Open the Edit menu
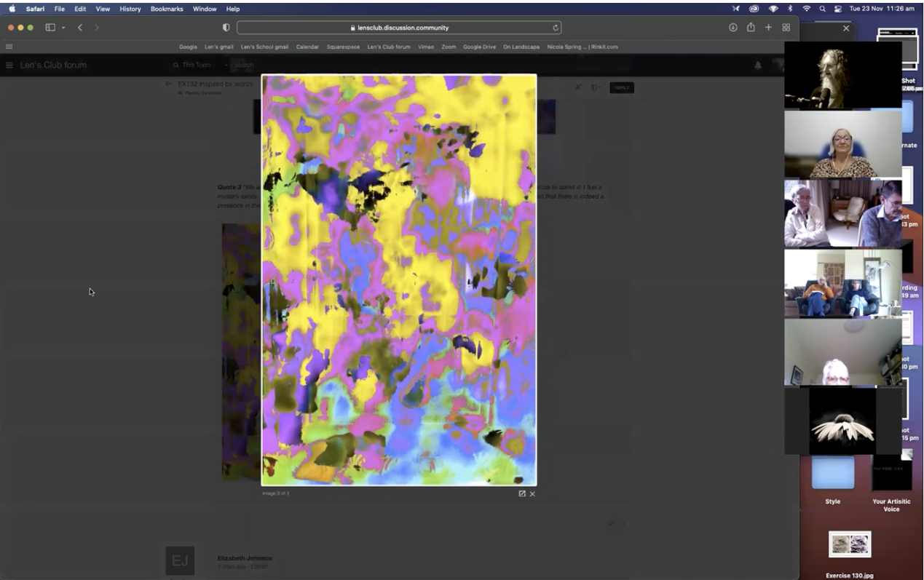The width and height of the screenshot is (924, 580). click(80, 9)
